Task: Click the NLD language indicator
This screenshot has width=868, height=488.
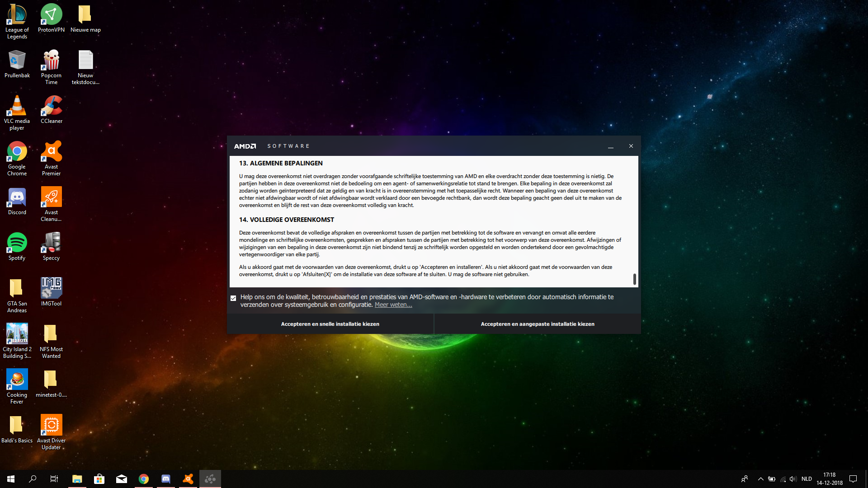Action: 807,479
